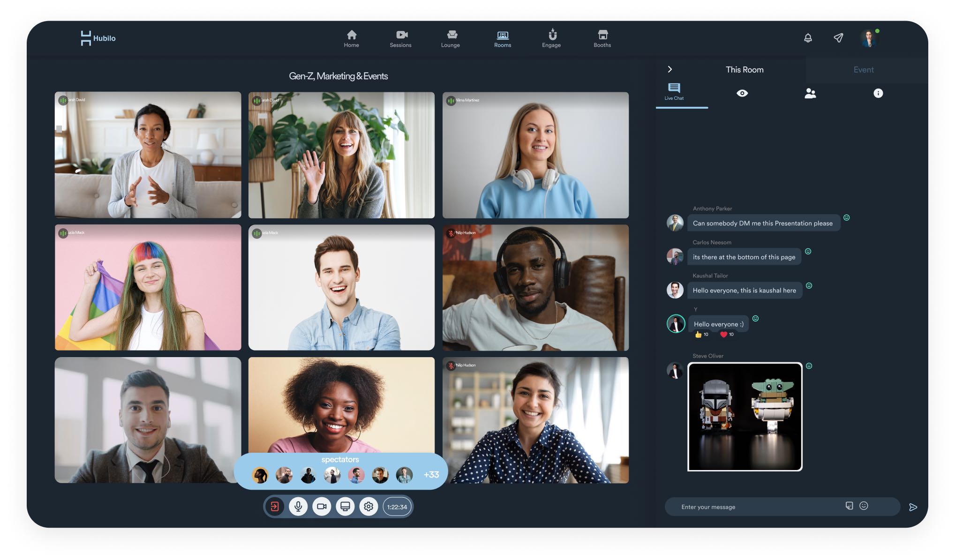Toggle the microphone on or off

(x=298, y=507)
